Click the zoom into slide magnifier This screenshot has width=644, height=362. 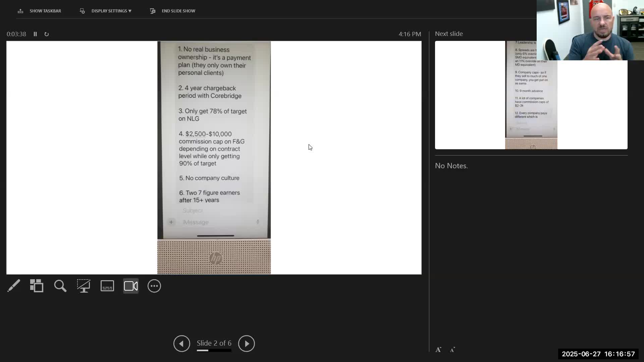click(x=60, y=286)
